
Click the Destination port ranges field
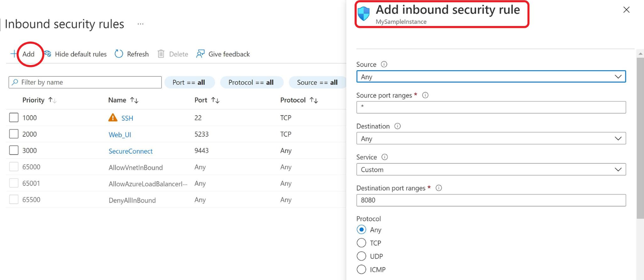pos(491,200)
